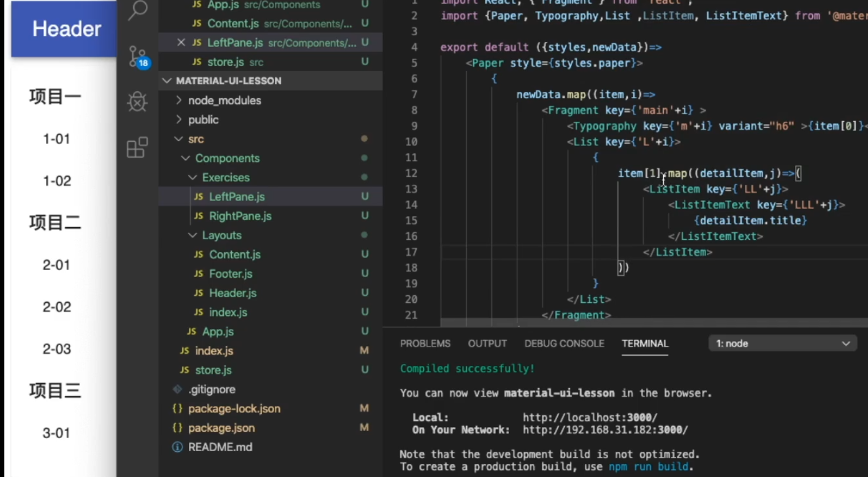Open the '1: node' terminal selector
The height and width of the screenshot is (477, 868).
781,343
